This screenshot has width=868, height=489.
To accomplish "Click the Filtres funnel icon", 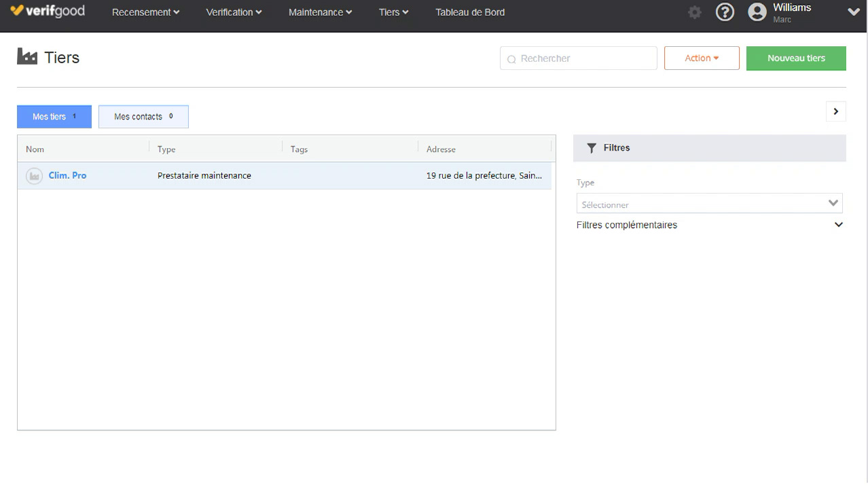I will (x=592, y=148).
